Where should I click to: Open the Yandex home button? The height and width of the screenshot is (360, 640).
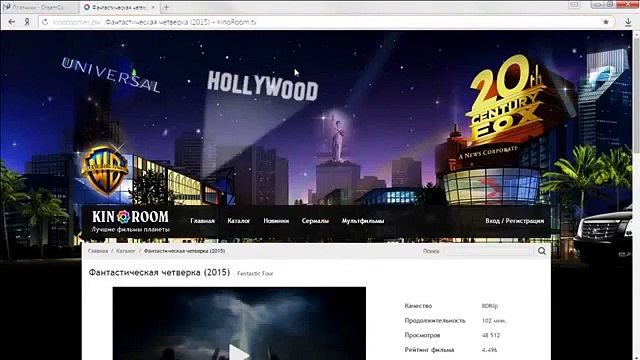[27, 22]
